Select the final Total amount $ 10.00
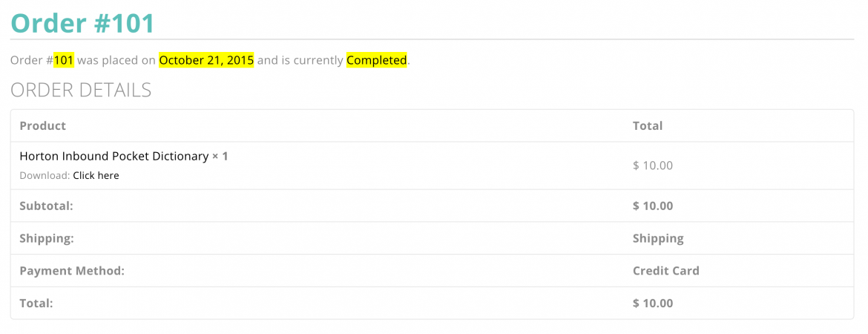 tap(653, 304)
